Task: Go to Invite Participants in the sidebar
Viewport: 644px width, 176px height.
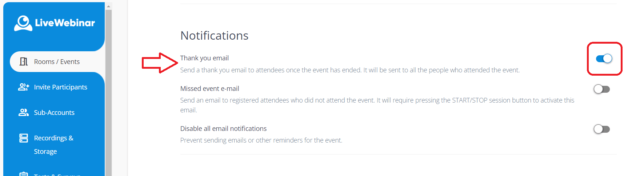Action: click(x=60, y=87)
